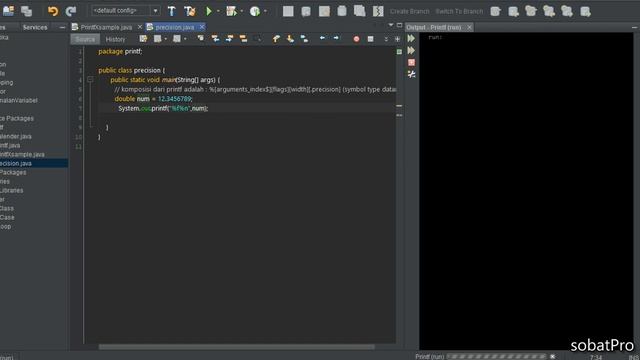Image resolution: width=640 pixels, height=360 pixels.
Task: Click the 'package printf;' code line
Action: (120, 51)
